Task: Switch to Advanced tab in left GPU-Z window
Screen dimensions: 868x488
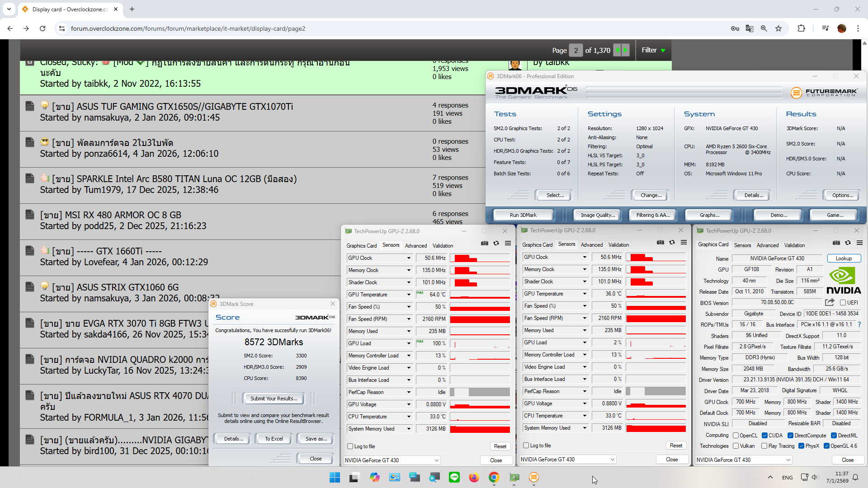Action: [415, 246]
